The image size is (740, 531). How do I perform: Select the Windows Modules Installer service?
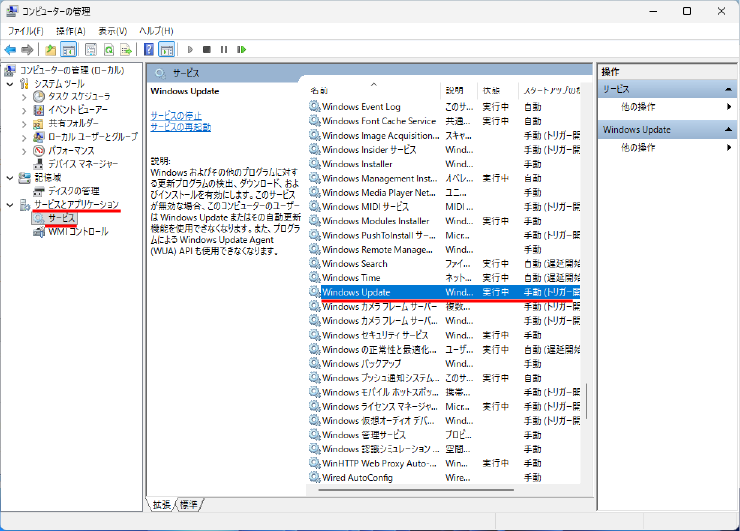tap(445, 221)
